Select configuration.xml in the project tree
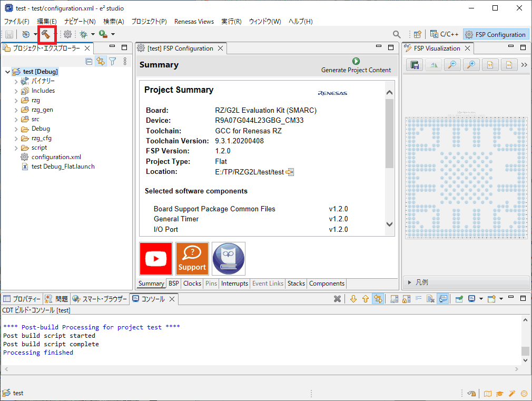Image resolution: width=532 pixels, height=401 pixels. click(56, 157)
